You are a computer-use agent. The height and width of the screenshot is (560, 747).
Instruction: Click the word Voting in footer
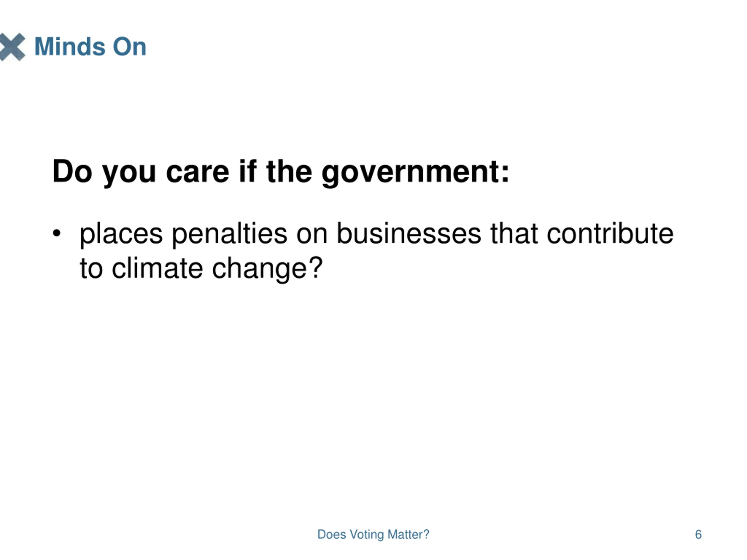coord(367,535)
